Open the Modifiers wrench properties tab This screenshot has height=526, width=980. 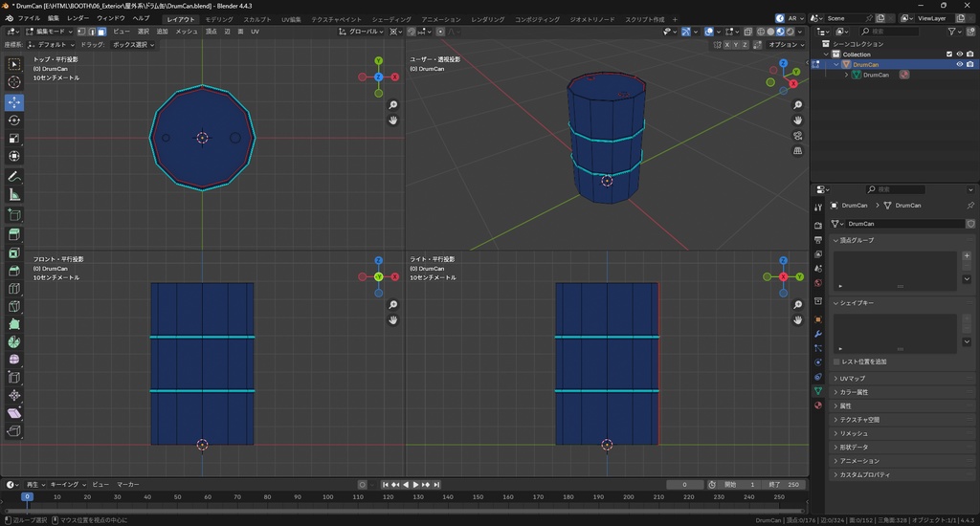click(x=817, y=334)
